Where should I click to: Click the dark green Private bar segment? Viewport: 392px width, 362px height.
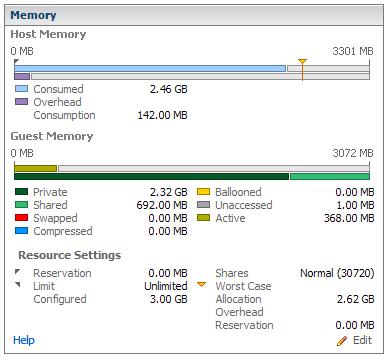(x=151, y=176)
